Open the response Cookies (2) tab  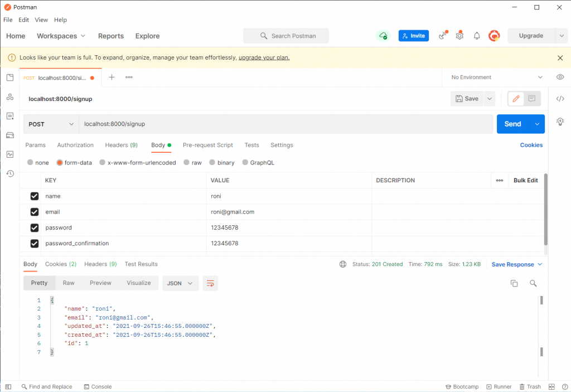(61, 264)
